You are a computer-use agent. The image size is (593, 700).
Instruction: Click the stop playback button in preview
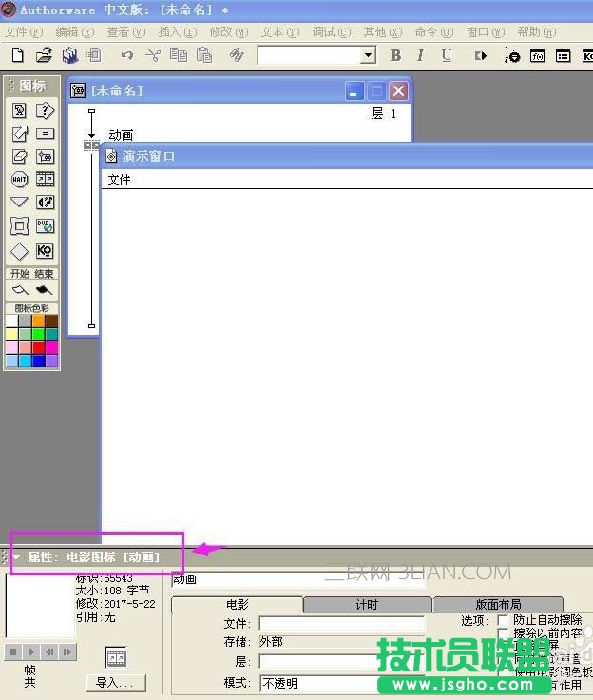click(x=13, y=652)
